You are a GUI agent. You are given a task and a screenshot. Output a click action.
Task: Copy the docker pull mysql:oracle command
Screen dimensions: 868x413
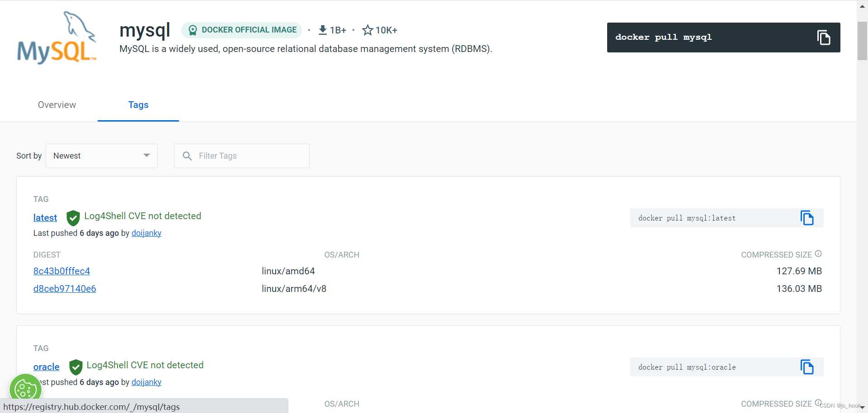point(807,367)
